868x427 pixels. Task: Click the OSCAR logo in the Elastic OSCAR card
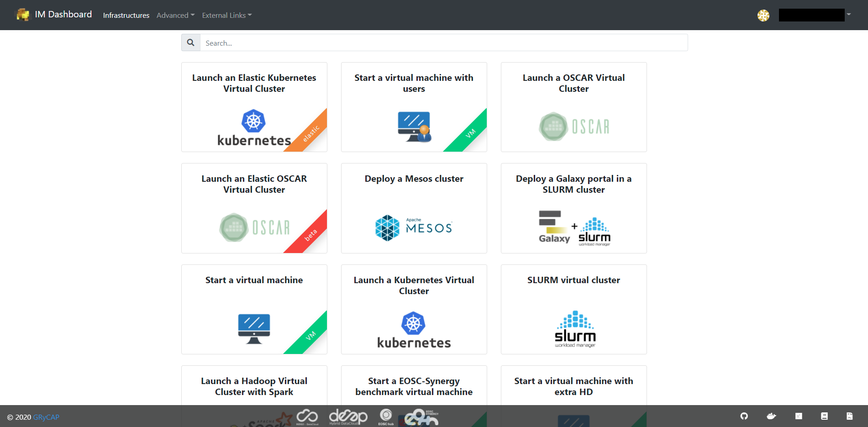(254, 227)
